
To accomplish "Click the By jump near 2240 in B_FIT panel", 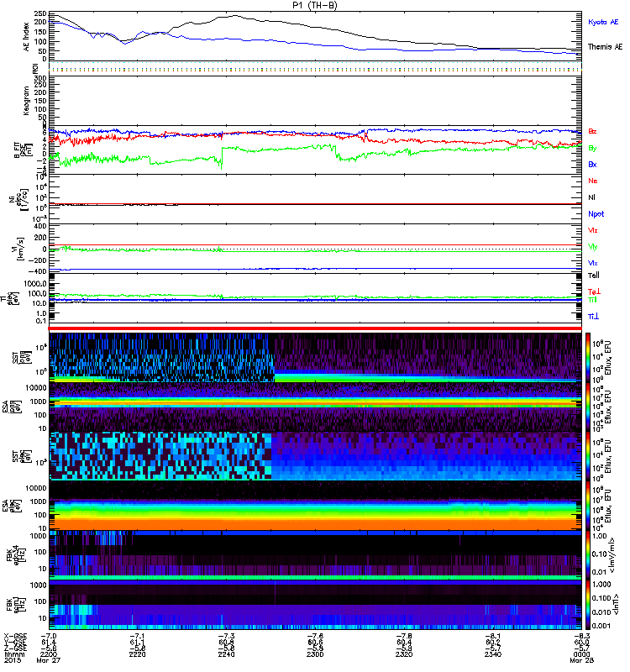I will click(x=222, y=156).
